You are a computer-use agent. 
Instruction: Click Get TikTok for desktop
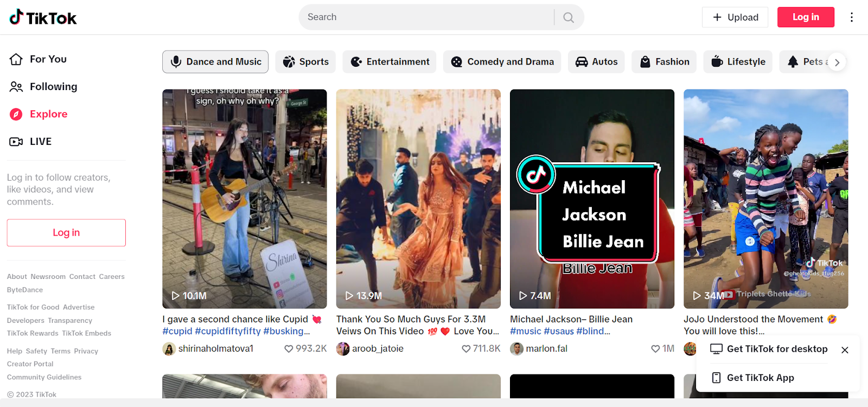777,349
